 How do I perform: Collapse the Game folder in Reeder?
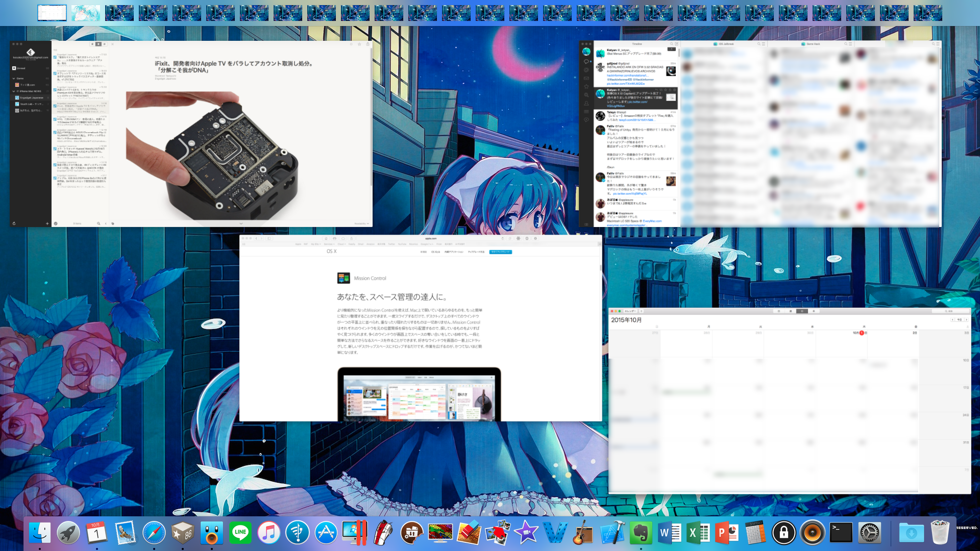click(14, 79)
